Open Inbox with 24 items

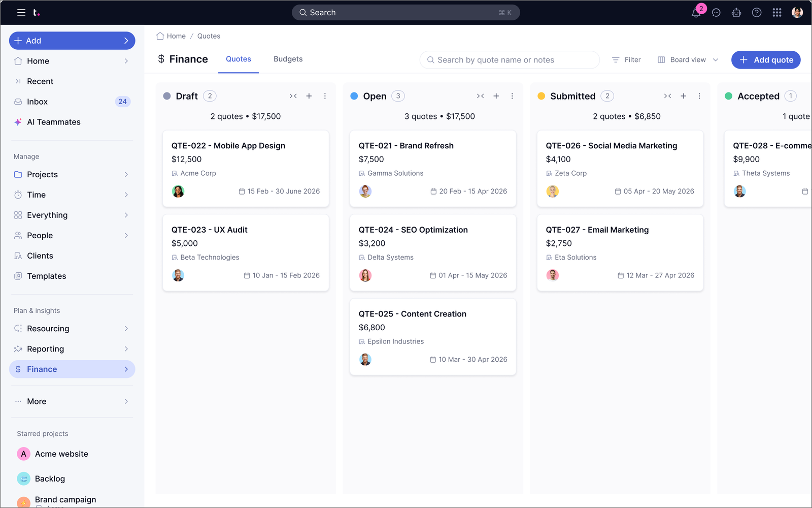click(72, 102)
